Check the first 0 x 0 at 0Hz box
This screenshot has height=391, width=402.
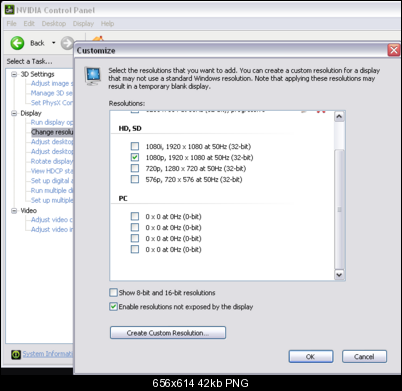135,216
